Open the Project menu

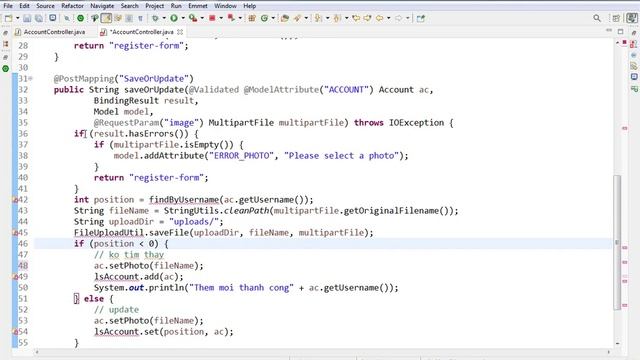coord(154,6)
